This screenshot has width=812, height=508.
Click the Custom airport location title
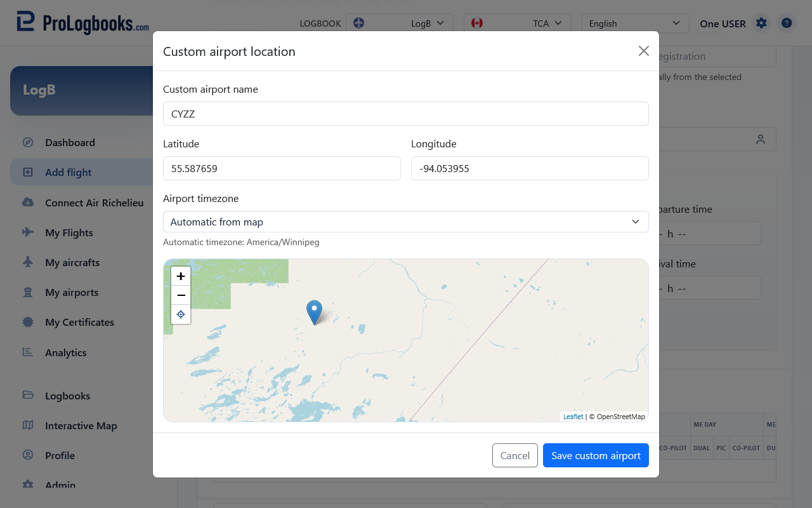point(229,51)
